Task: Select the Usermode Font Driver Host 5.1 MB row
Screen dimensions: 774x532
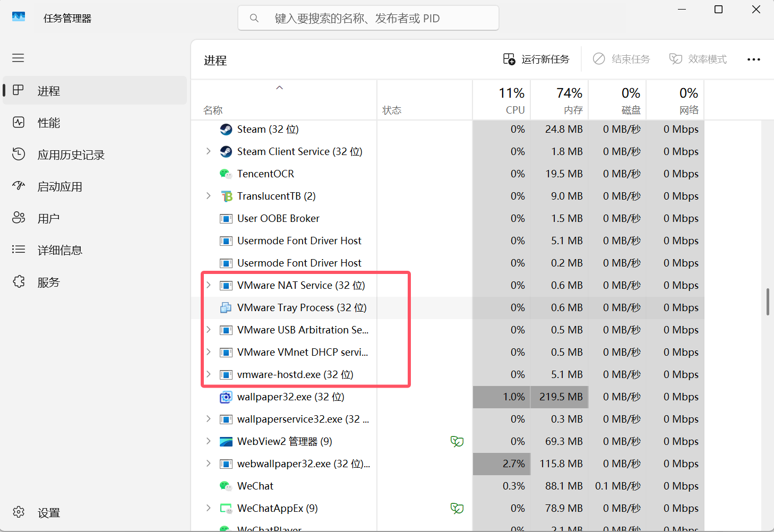Action: (448, 241)
